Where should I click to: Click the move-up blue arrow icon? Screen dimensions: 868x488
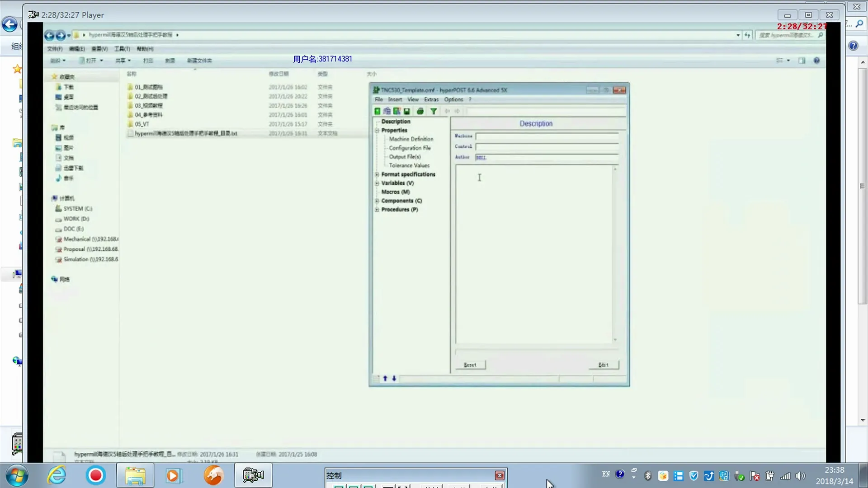[385, 379]
